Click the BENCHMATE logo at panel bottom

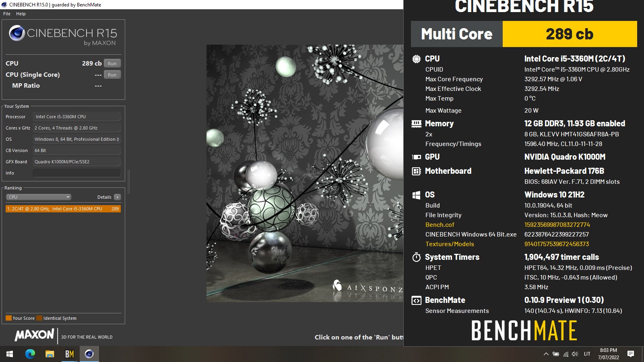click(524, 331)
